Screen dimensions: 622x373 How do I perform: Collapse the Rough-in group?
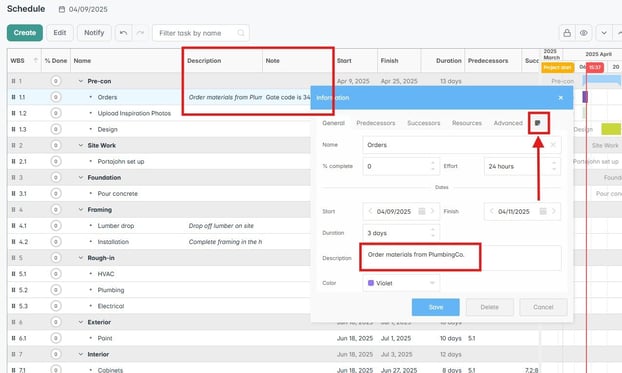coord(81,258)
